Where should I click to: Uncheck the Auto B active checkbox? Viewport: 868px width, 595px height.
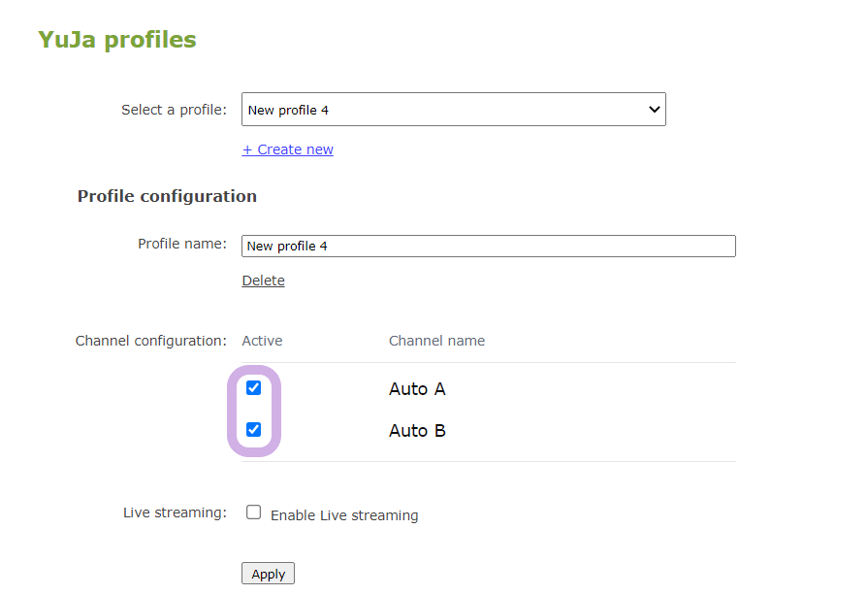254,429
